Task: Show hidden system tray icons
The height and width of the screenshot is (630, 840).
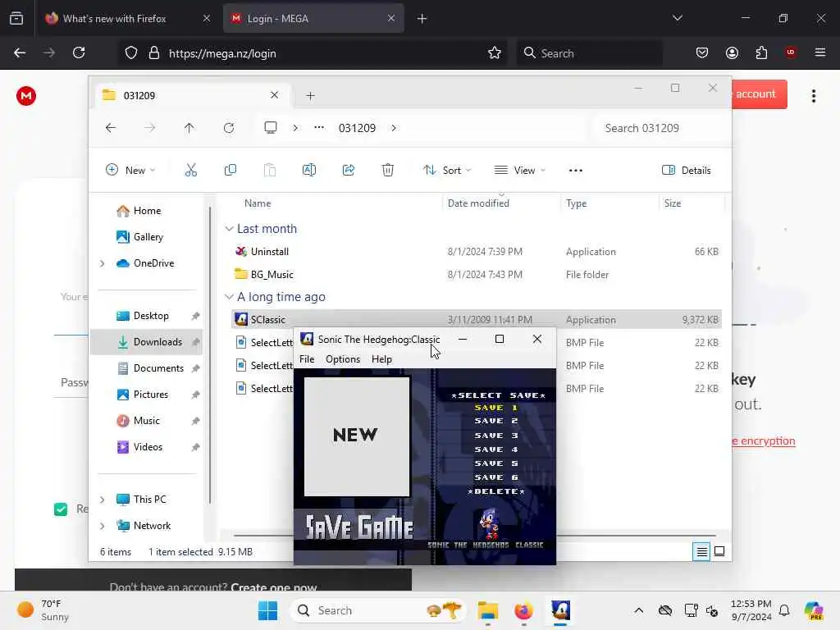Action: 638,610
